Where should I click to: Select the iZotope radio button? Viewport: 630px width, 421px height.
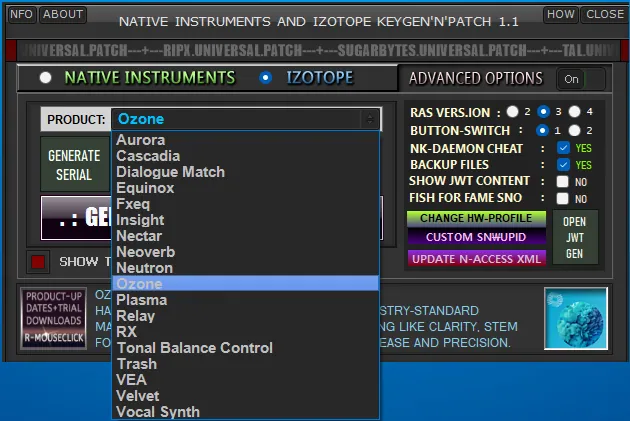[x=265, y=78]
